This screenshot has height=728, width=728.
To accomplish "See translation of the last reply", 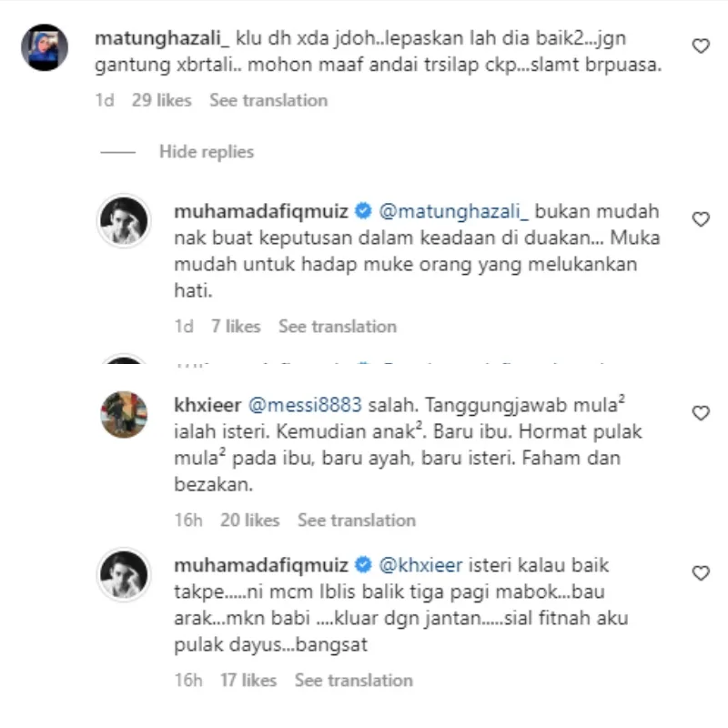I will (354, 680).
